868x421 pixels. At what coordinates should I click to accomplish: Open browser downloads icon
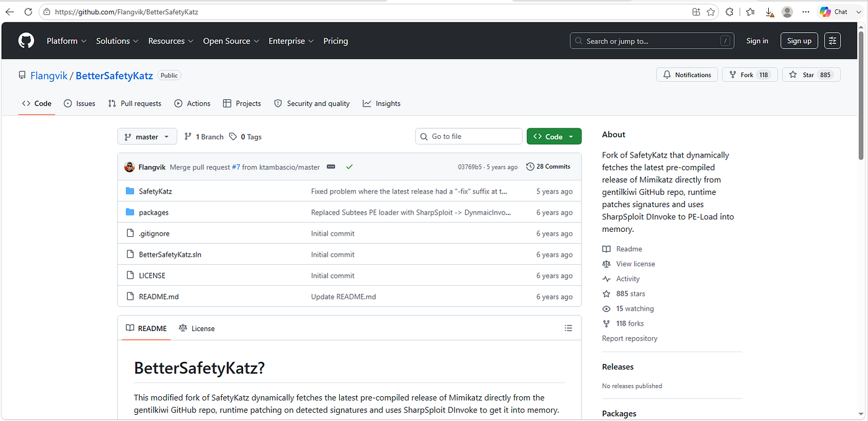point(769,12)
